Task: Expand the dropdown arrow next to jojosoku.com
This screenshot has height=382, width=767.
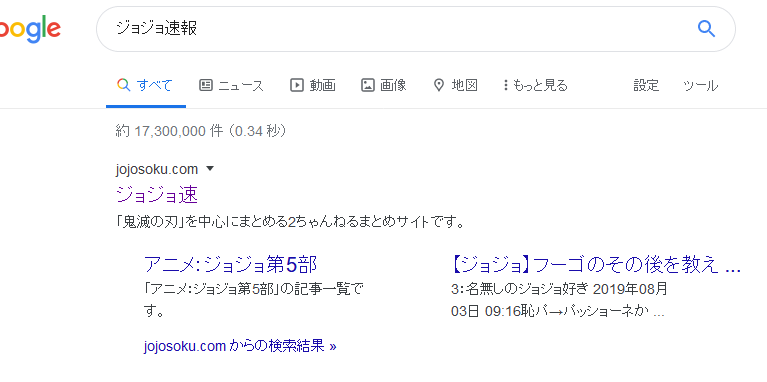Action: coord(210,169)
